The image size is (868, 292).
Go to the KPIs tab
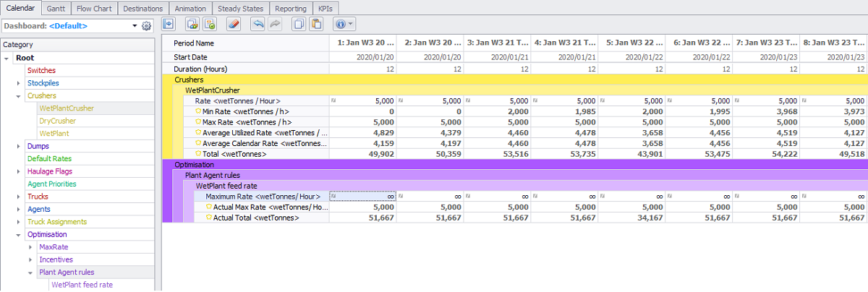(326, 8)
